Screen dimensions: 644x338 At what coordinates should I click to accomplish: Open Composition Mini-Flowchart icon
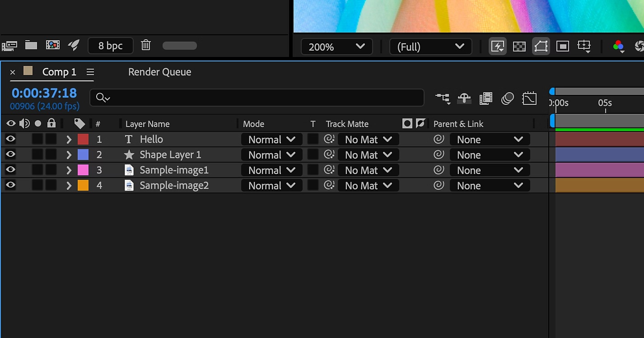443,98
